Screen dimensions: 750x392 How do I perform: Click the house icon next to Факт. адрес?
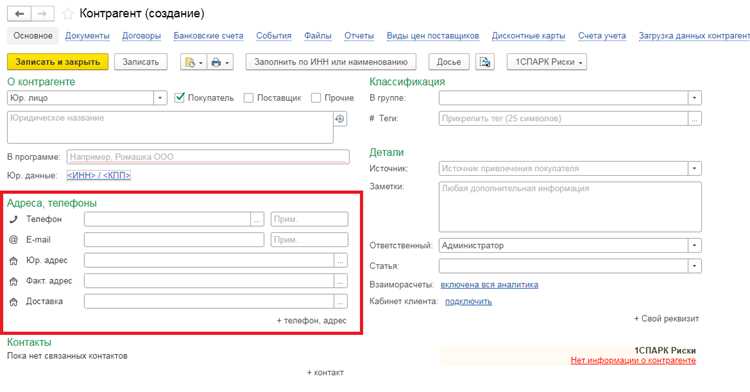coord(13,281)
